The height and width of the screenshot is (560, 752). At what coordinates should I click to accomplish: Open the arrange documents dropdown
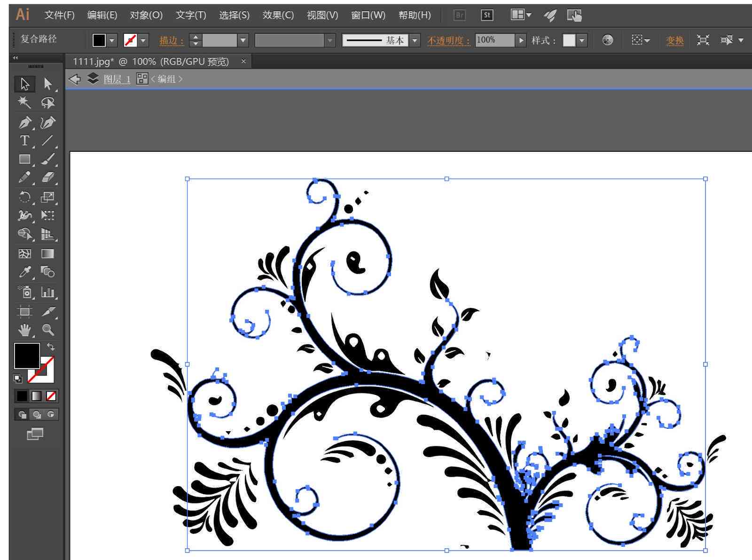[521, 15]
